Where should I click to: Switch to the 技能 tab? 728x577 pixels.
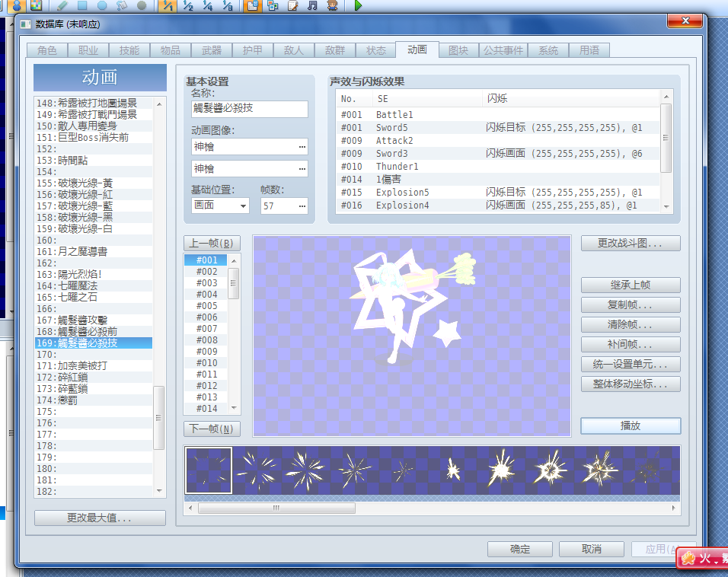pyautogui.click(x=129, y=50)
